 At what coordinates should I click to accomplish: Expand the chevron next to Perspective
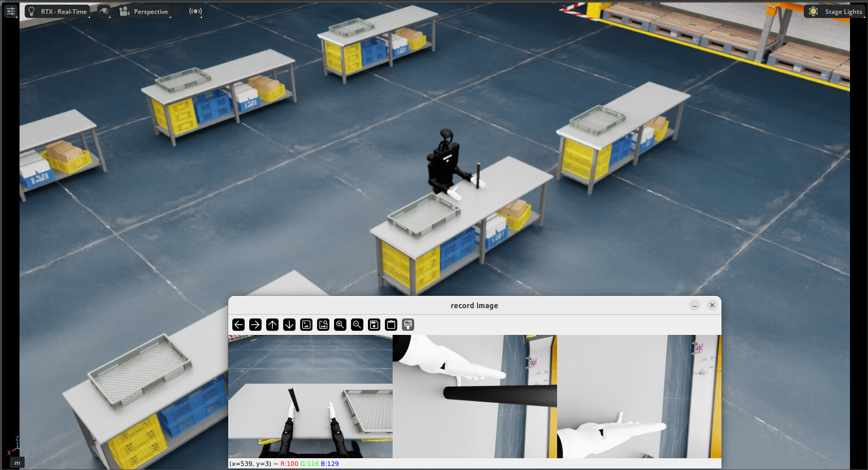pyautogui.click(x=177, y=11)
